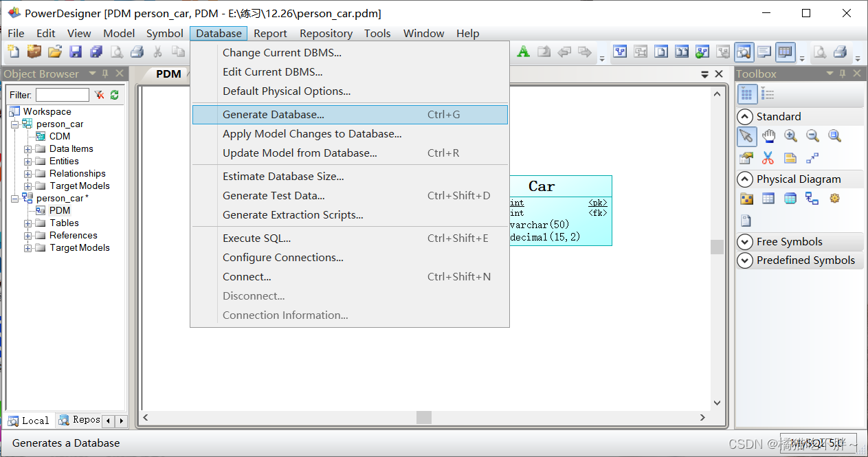The width and height of the screenshot is (868, 457).
Task: Select the File tool in Physical Diagram
Action: [746, 221]
